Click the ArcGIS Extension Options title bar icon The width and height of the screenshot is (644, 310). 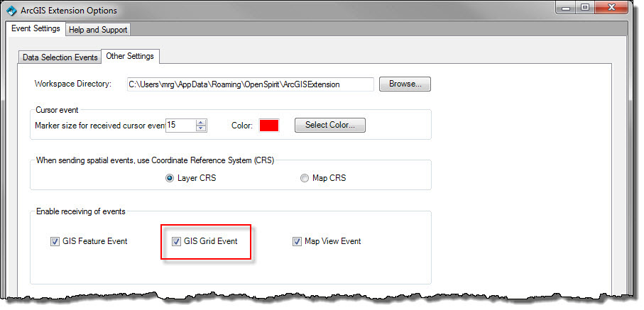pyautogui.click(x=11, y=10)
